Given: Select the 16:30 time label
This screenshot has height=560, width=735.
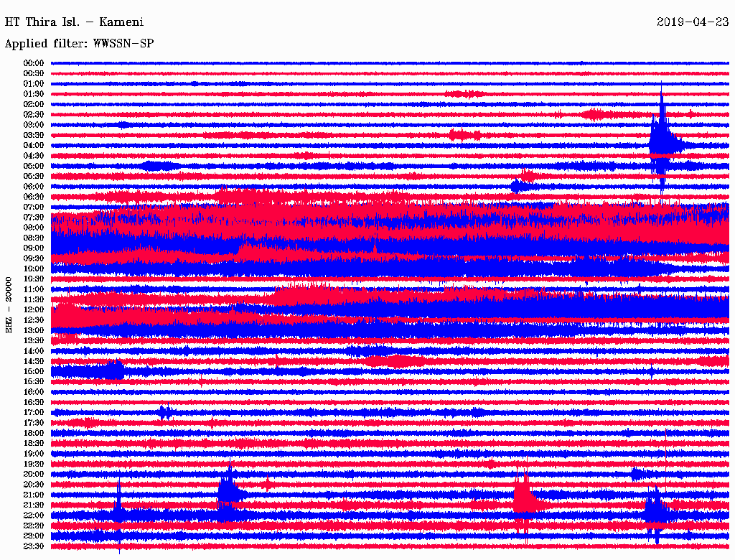Looking at the screenshot, I should [34, 402].
